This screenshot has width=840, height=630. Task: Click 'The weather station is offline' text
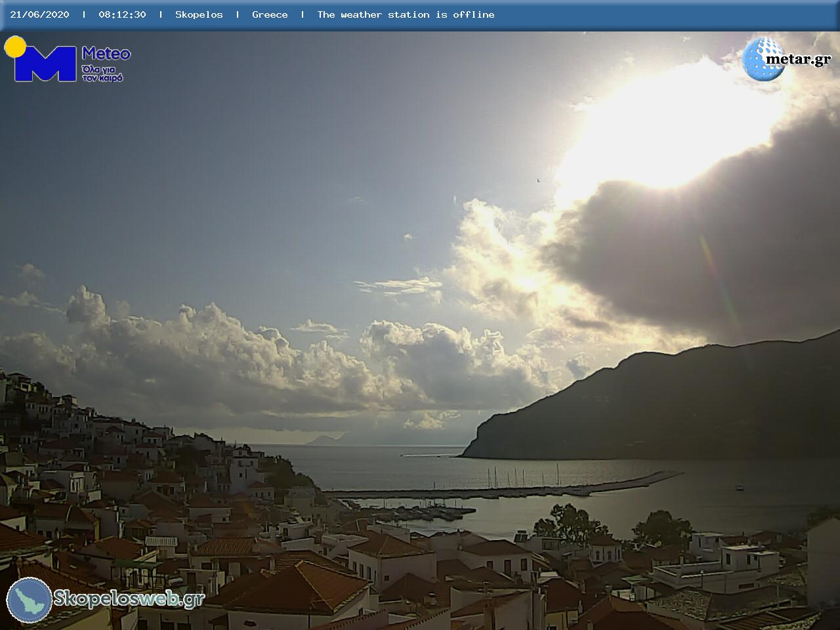point(406,14)
